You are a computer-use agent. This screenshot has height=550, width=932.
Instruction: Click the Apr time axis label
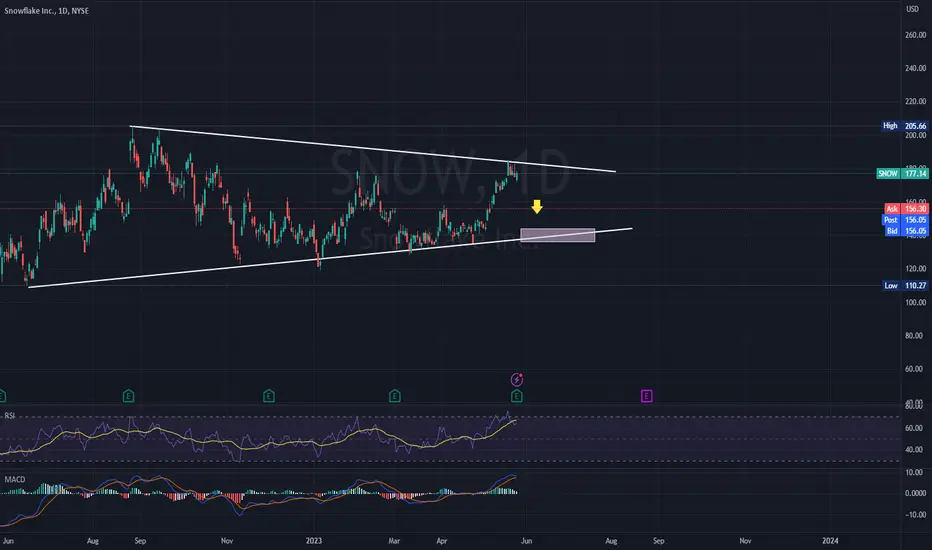point(442,541)
